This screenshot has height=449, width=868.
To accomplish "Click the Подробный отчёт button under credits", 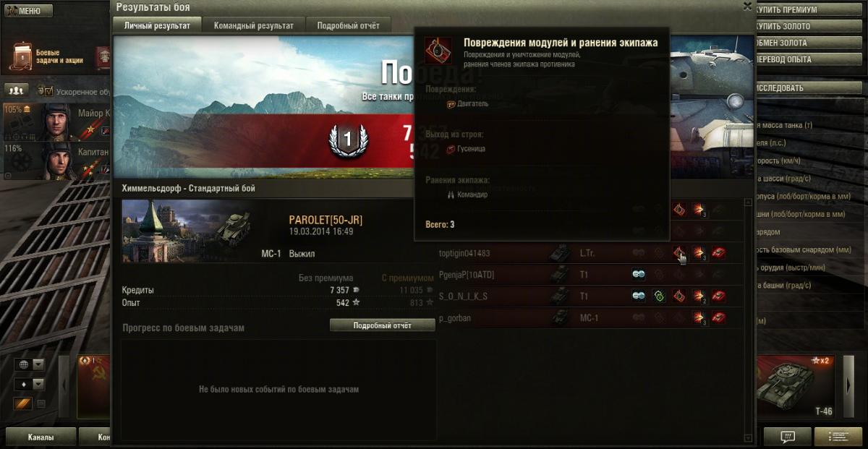I will point(382,325).
